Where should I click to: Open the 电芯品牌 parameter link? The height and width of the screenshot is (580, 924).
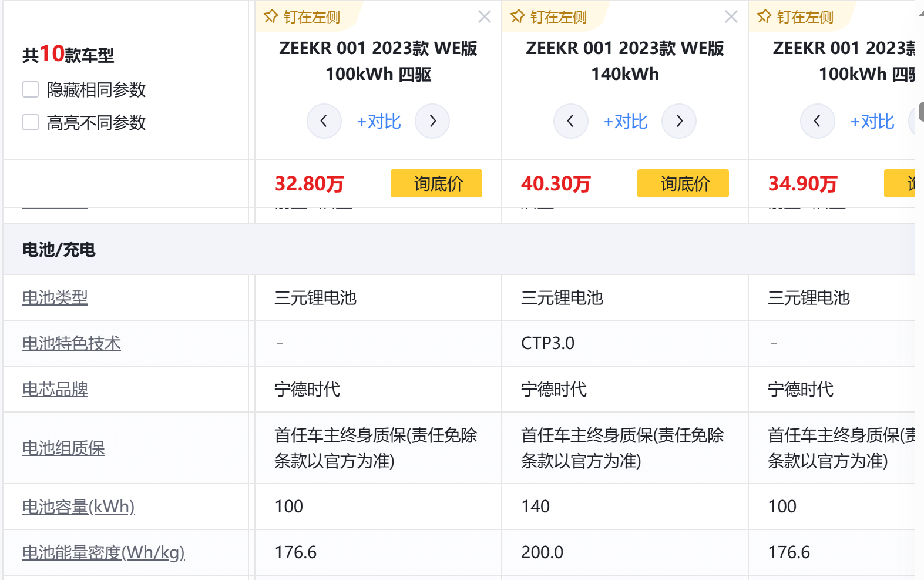click(55, 390)
